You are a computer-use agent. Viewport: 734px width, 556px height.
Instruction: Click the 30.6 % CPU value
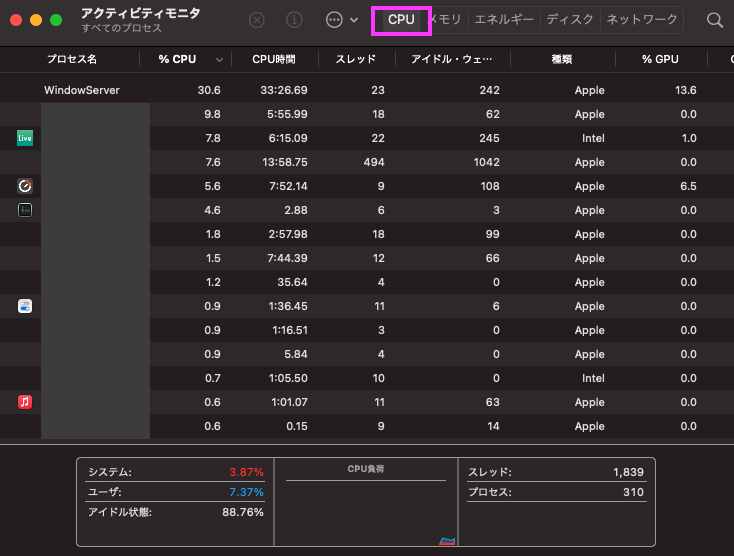click(x=209, y=90)
